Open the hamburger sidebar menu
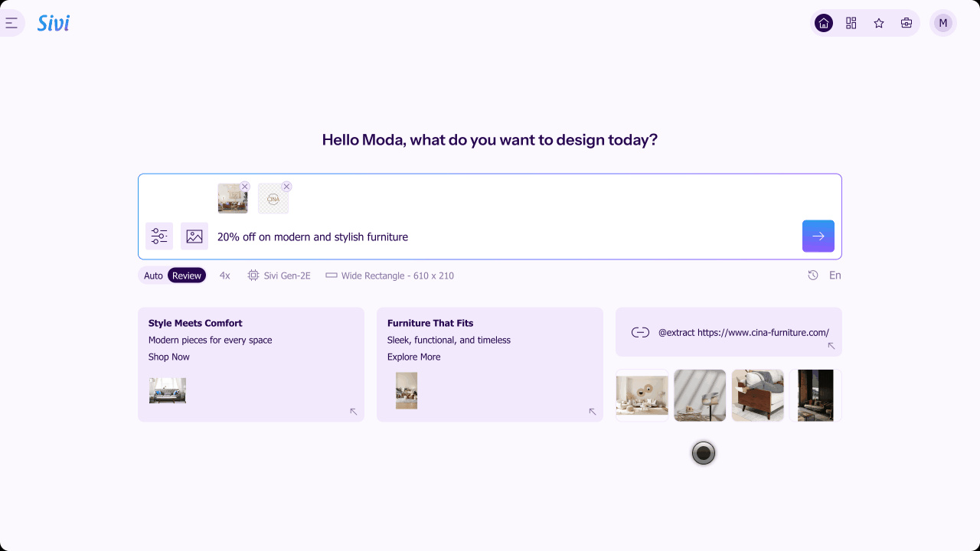This screenshot has width=980, height=551. tap(11, 23)
